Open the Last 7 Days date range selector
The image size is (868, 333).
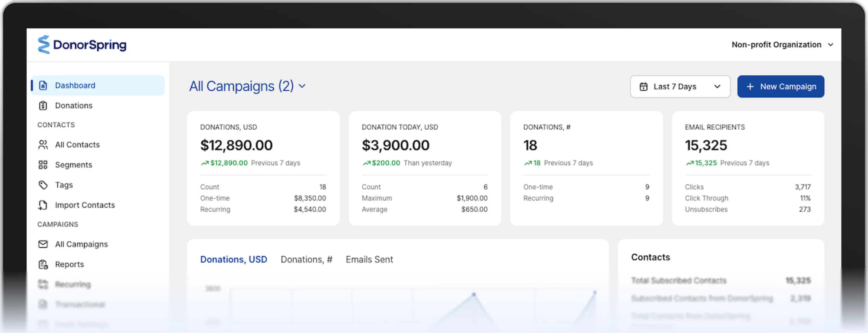click(680, 86)
